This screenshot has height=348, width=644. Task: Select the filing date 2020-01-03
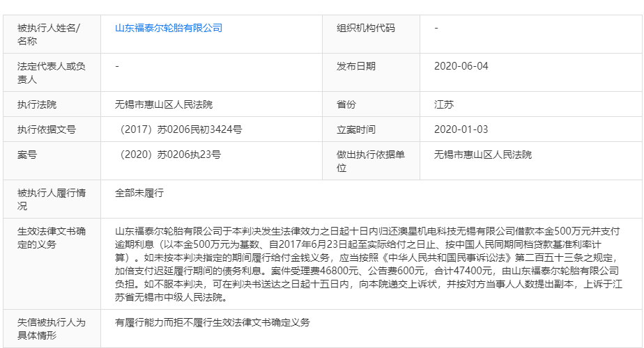pos(461,129)
